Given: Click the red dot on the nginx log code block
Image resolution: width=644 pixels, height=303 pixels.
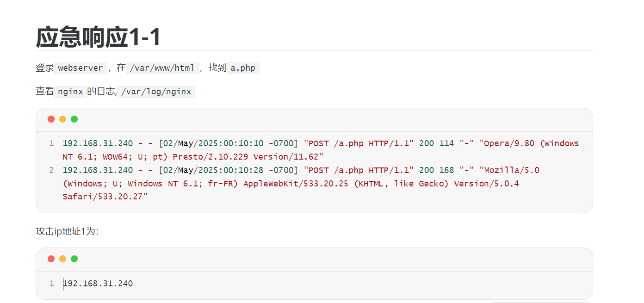Looking at the screenshot, I should click(x=51, y=119).
